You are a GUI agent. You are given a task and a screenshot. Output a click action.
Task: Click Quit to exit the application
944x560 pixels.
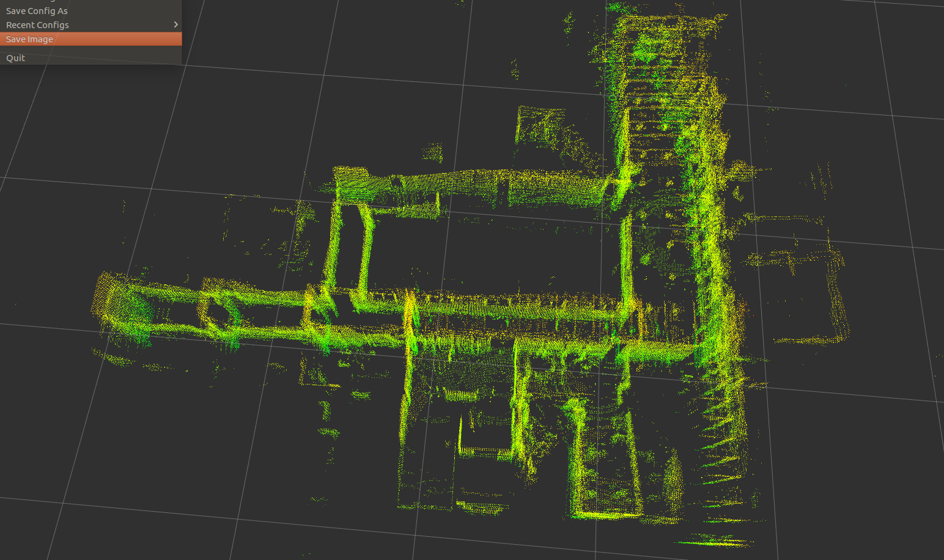(15, 57)
